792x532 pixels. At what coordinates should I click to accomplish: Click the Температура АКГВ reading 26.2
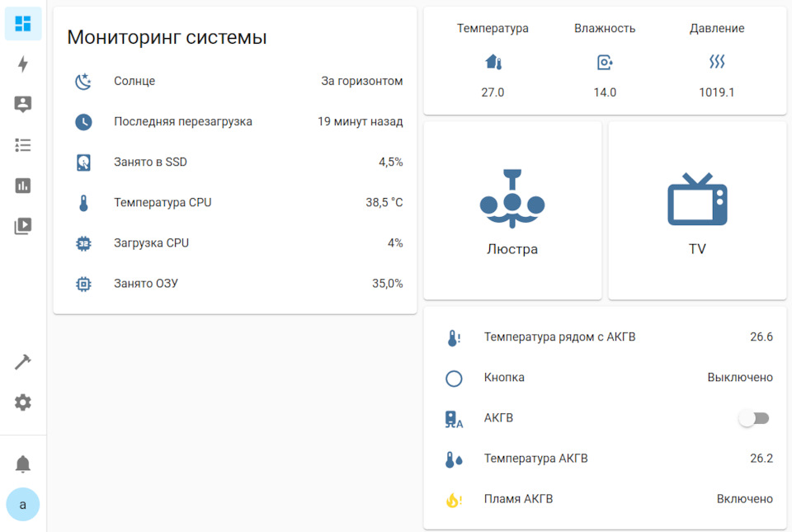pos(763,459)
